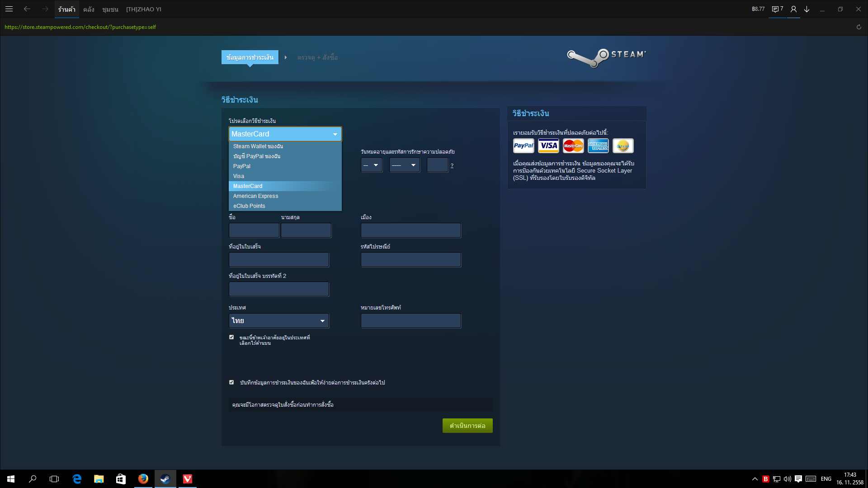The height and width of the screenshot is (488, 868).
Task: Click the checkout URL address
Action: pos(80,27)
